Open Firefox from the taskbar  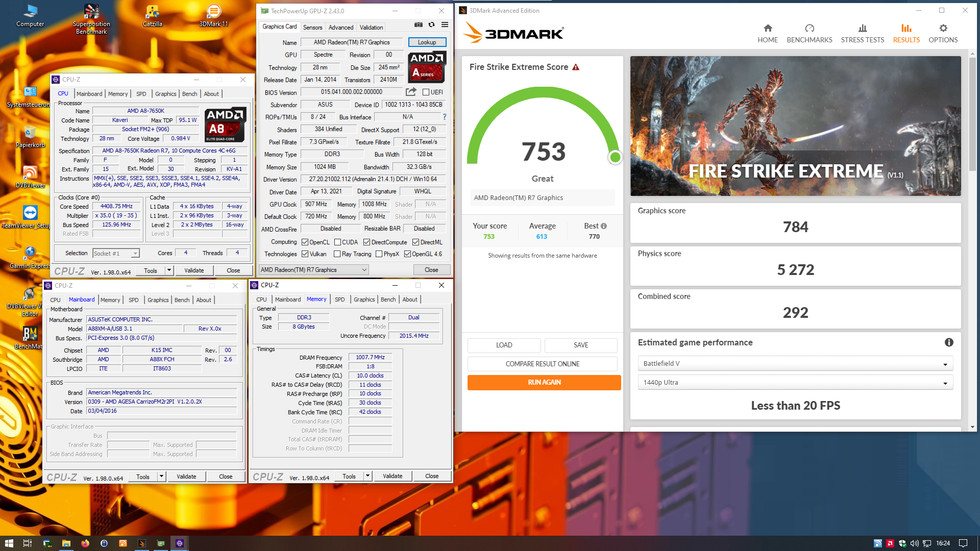pyautogui.click(x=85, y=543)
